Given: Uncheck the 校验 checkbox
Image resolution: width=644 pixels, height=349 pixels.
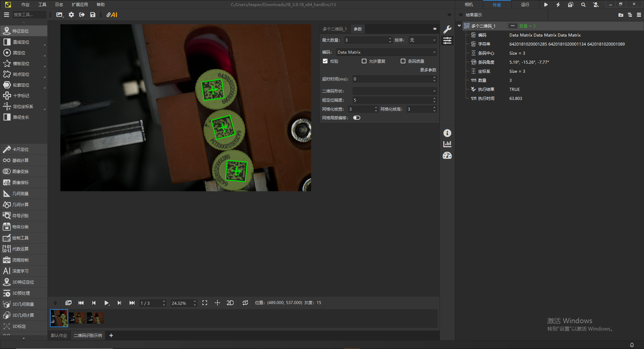Looking at the screenshot, I should [325, 61].
